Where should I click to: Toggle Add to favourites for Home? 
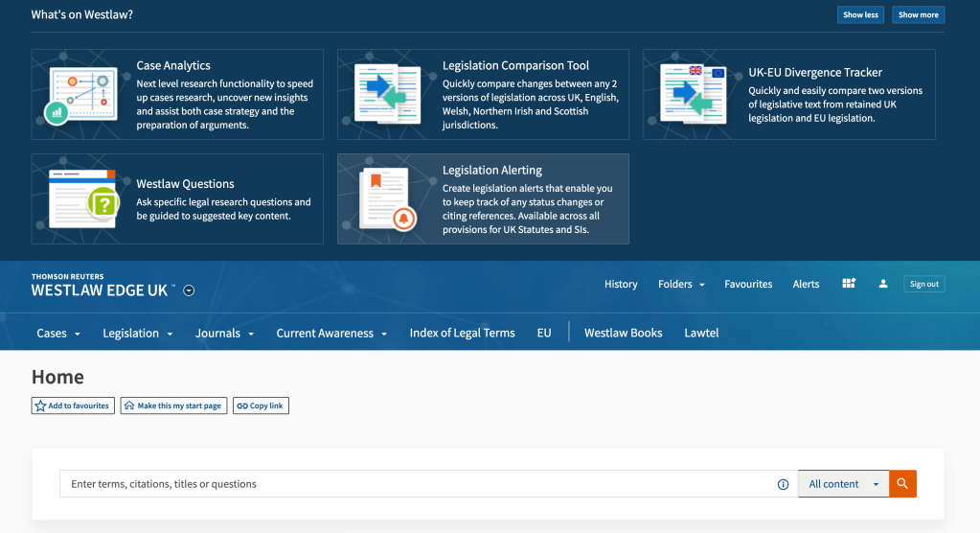pos(73,406)
